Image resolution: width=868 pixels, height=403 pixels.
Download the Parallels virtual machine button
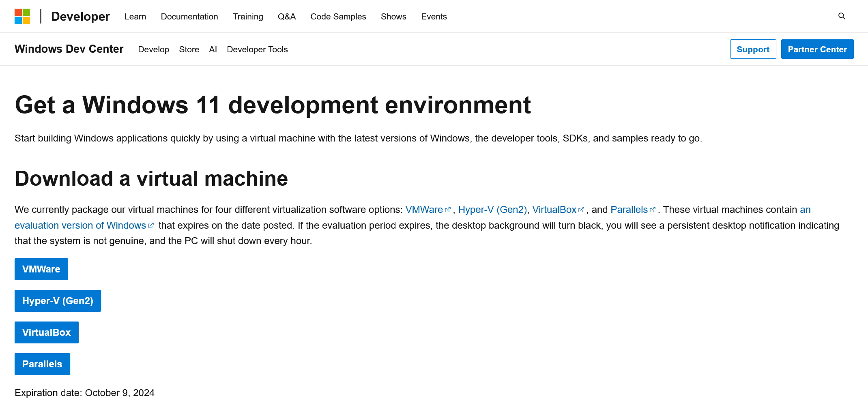(42, 364)
